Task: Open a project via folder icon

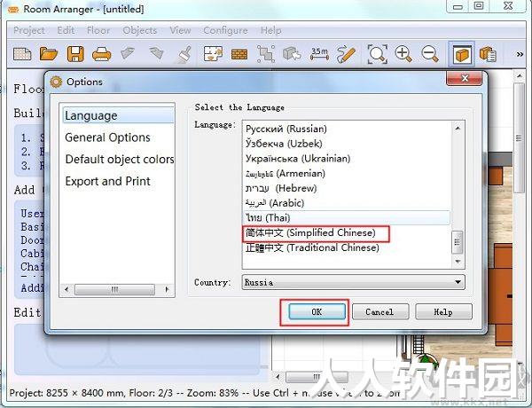Action: coord(49,53)
